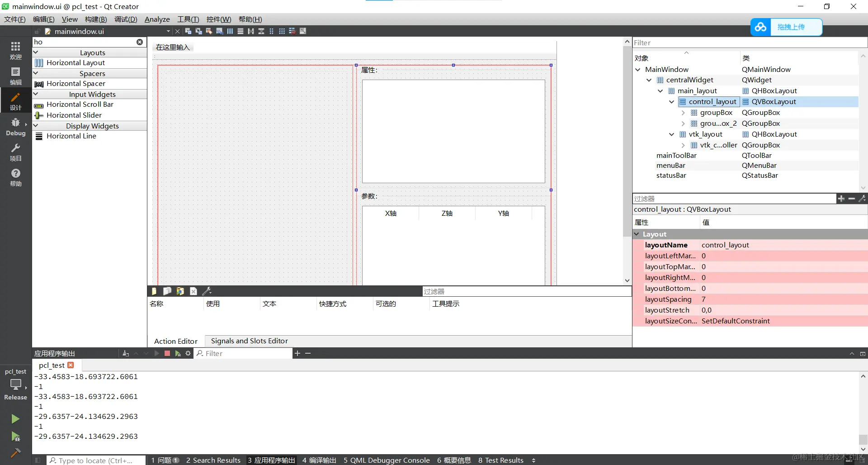Delete the action in Action Editor toolbar
Screen dimensions: 868x465
[x=193, y=291]
